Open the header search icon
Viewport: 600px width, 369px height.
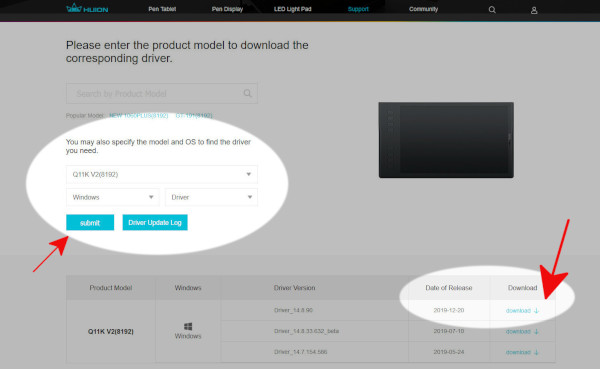492,10
